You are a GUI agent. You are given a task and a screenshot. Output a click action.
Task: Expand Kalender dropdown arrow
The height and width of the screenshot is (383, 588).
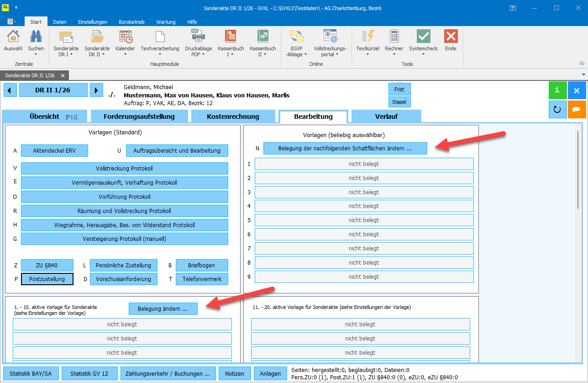(x=125, y=54)
